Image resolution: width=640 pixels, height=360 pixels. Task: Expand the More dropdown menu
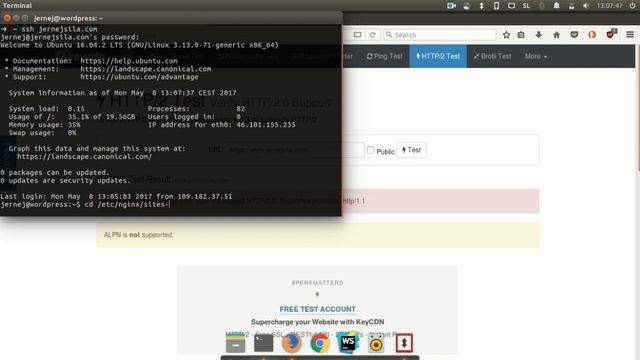coord(536,56)
